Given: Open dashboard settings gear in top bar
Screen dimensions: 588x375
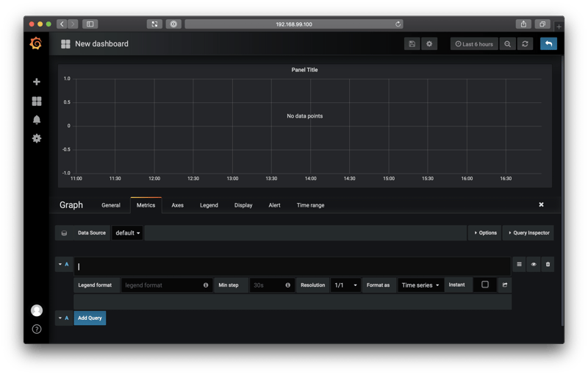Looking at the screenshot, I should click(x=430, y=44).
